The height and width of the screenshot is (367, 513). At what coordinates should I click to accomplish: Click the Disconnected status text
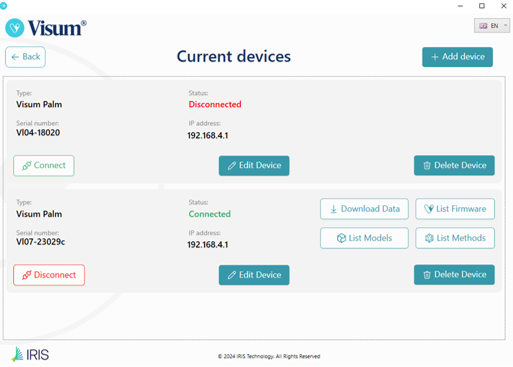click(x=215, y=104)
